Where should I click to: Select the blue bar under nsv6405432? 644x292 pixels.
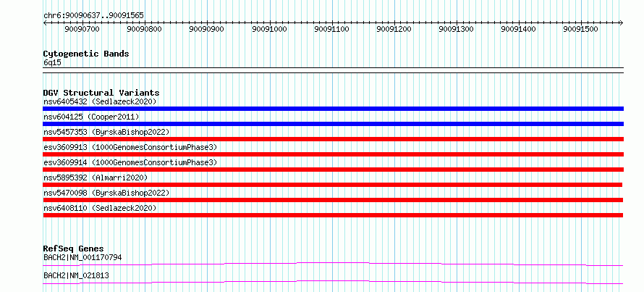pos(333,109)
